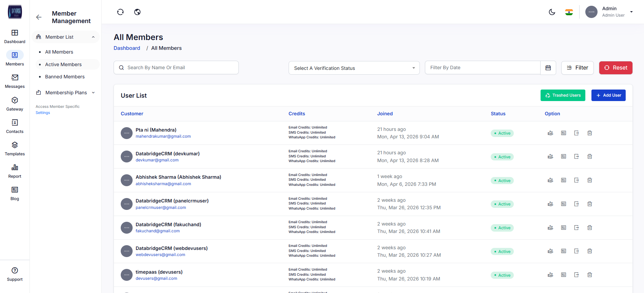Click the globe icon in top bar
Image resolution: width=644 pixels, height=293 pixels.
pos(137,12)
